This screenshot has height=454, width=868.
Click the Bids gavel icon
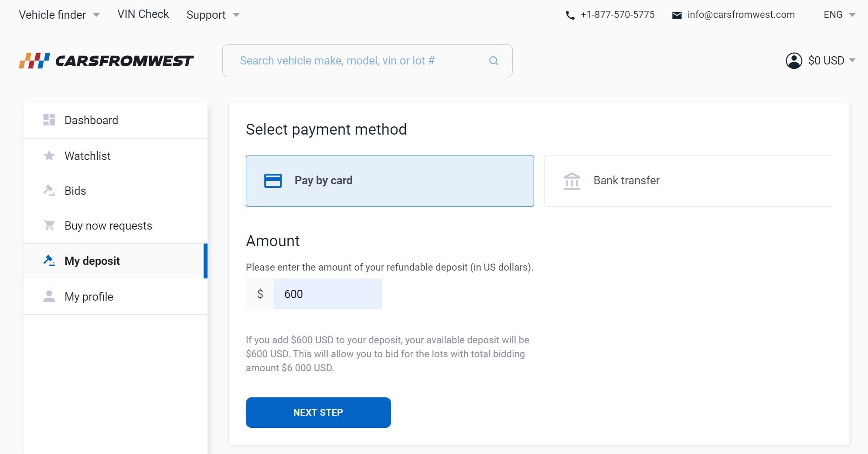(x=49, y=190)
